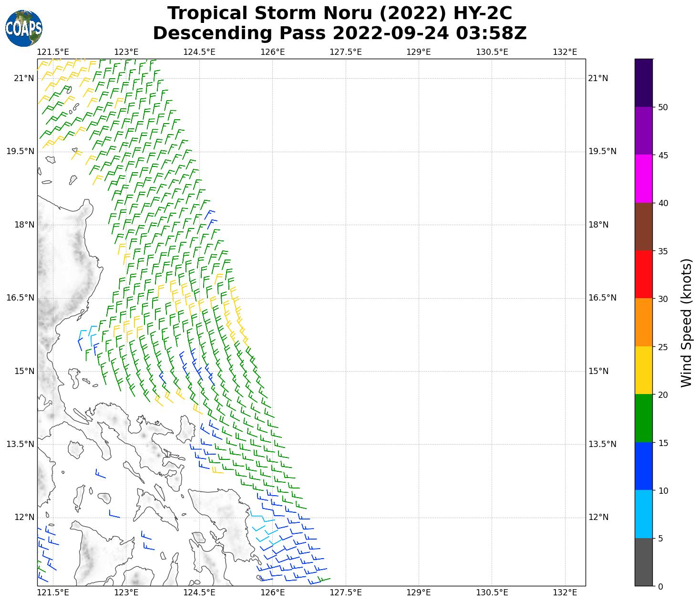Select the purple 45–50 knots color band
This screenshot has width=700, height=603.
643,131
